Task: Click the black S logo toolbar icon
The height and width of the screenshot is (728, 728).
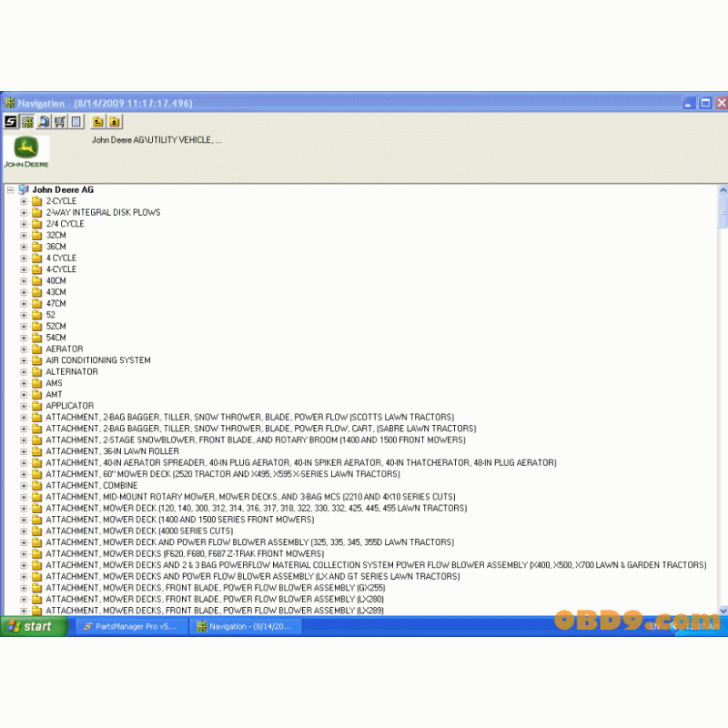Action: [11, 122]
